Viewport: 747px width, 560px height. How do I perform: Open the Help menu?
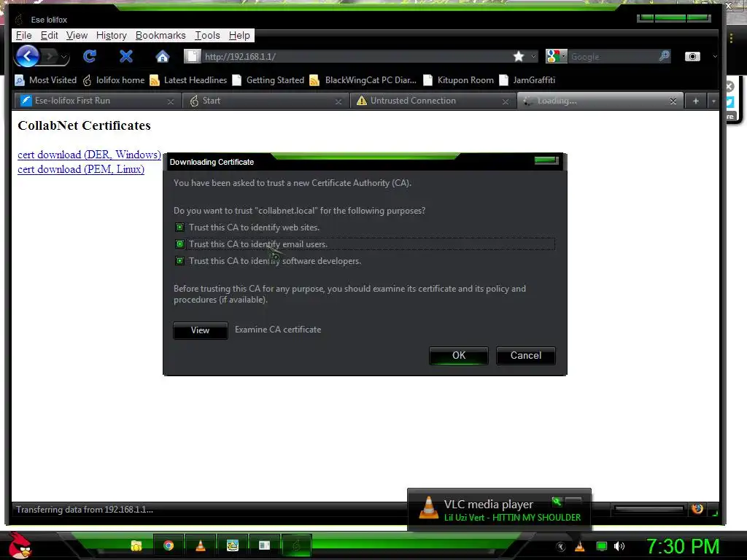coord(239,35)
